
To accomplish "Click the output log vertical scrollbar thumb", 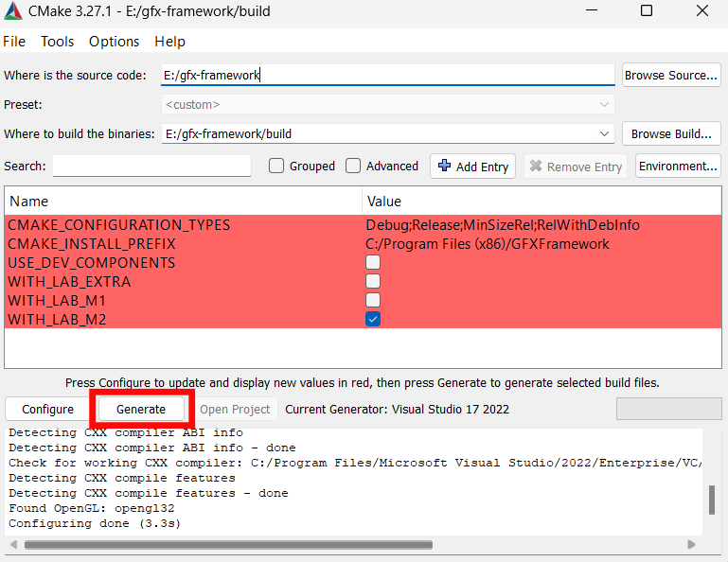I will (x=711, y=500).
